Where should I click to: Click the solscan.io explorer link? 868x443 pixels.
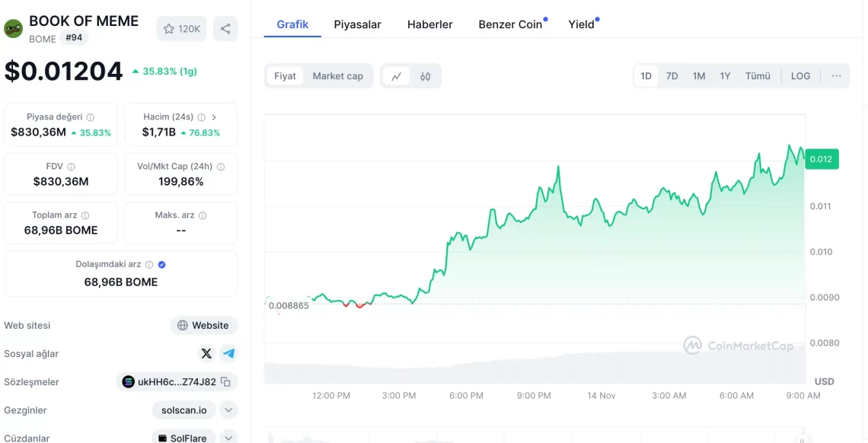[x=183, y=410]
